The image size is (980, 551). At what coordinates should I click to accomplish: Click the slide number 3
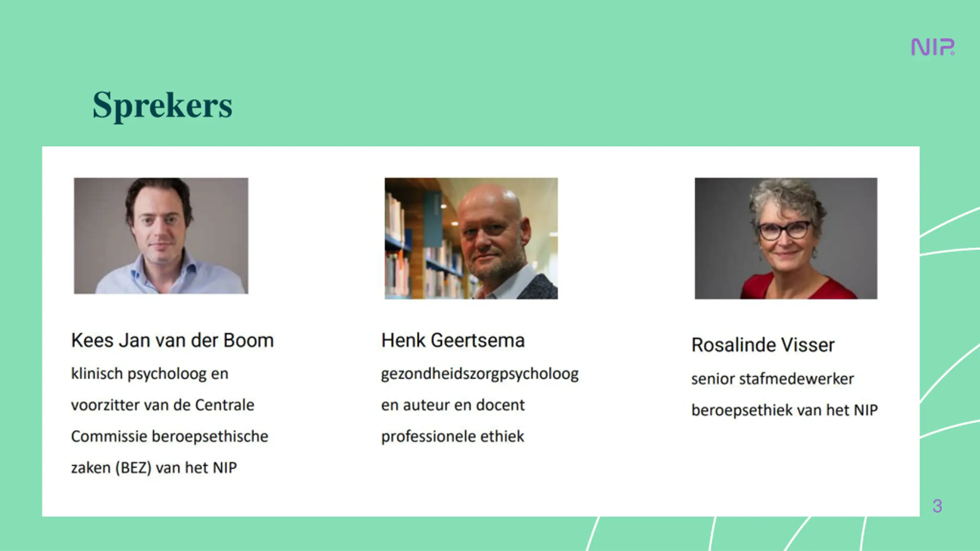(x=937, y=506)
